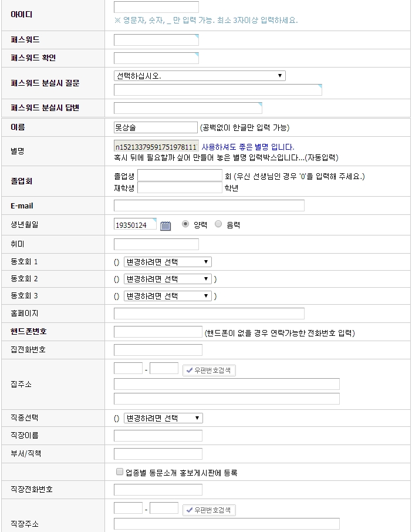Open the 동호회 1 dropdown
412x532 pixels.
[x=167, y=262]
